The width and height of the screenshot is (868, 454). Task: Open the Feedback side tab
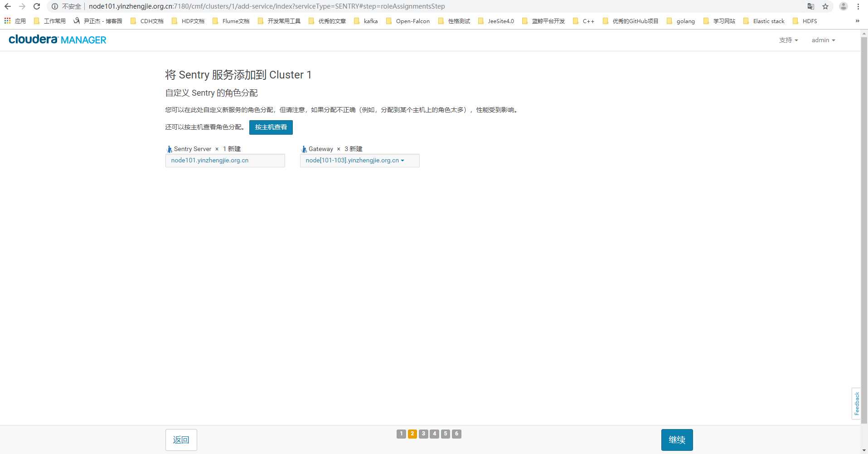tap(856, 404)
